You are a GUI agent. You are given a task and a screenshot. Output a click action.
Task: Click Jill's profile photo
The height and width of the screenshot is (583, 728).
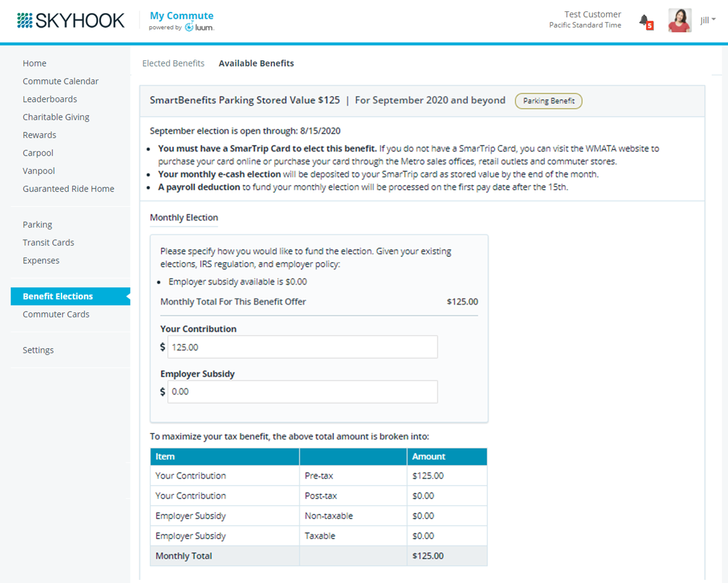coord(680,20)
